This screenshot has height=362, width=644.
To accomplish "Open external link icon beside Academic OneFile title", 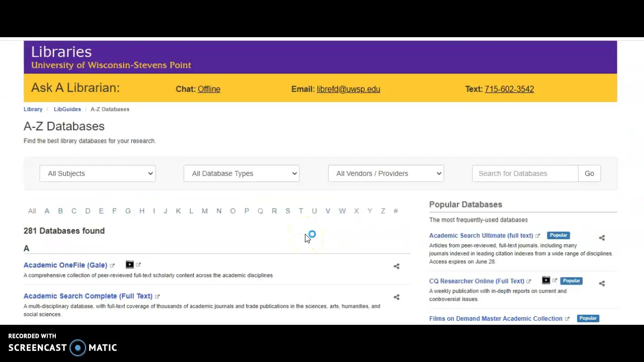I will (x=112, y=265).
